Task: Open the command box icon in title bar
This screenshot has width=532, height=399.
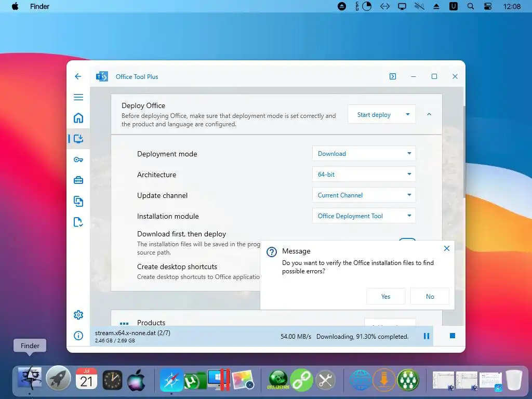Action: coord(393,76)
